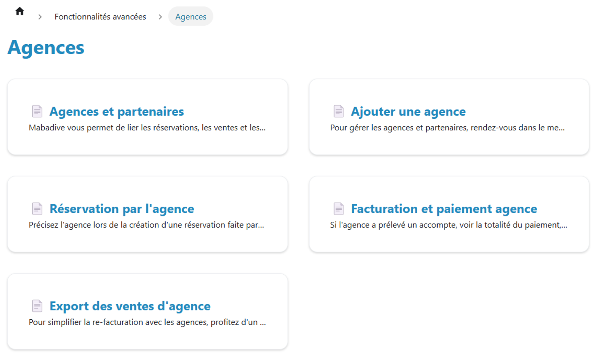Open Réservation par l'agence article
The width and height of the screenshot is (616, 364).
tap(122, 209)
